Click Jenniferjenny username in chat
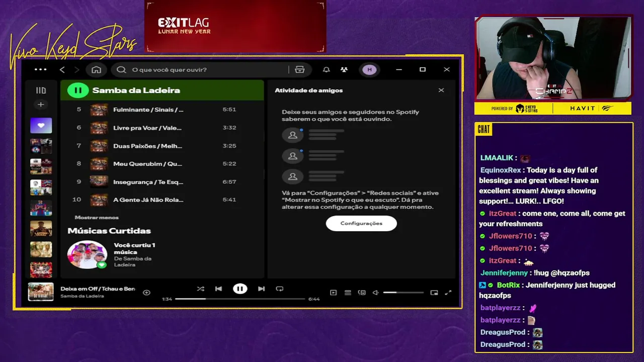 coord(504,273)
